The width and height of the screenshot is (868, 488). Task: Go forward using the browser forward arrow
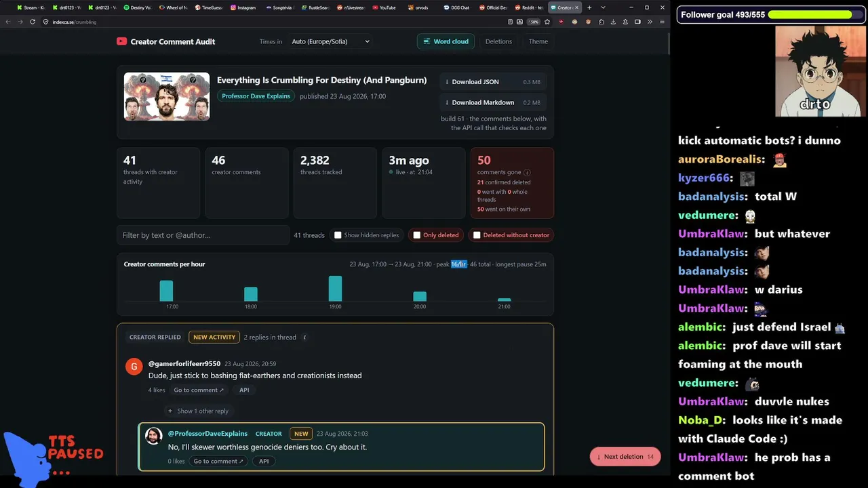point(20,22)
